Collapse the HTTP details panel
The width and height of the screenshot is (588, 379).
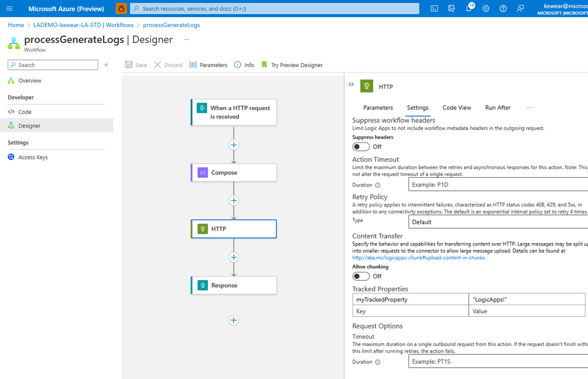(351, 84)
